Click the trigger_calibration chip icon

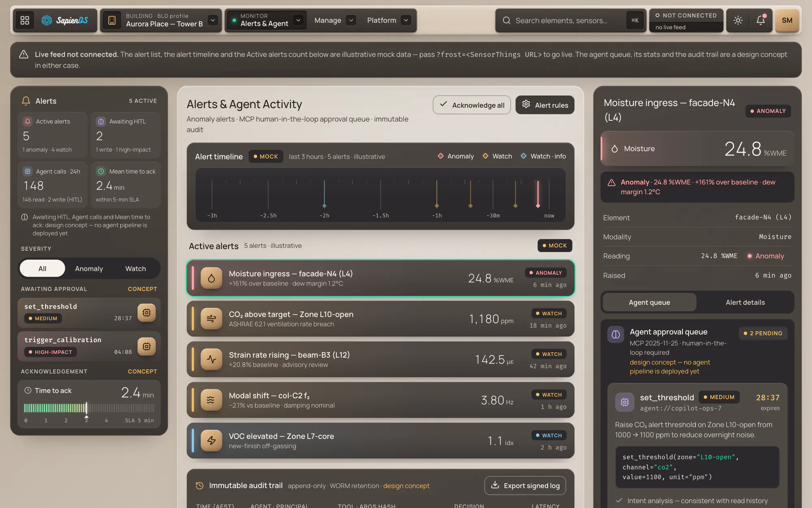[147, 346]
